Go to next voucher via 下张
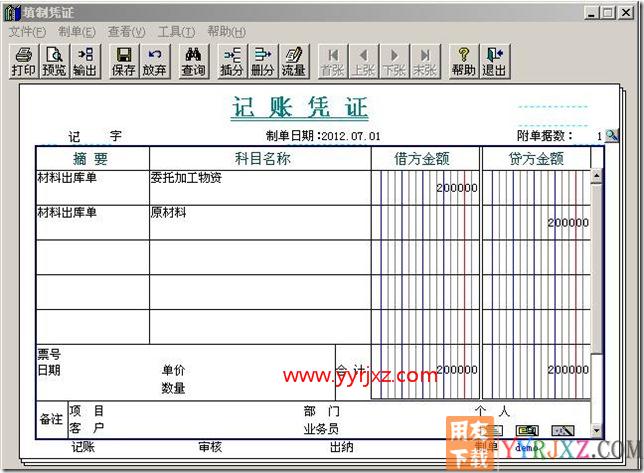 (394, 61)
